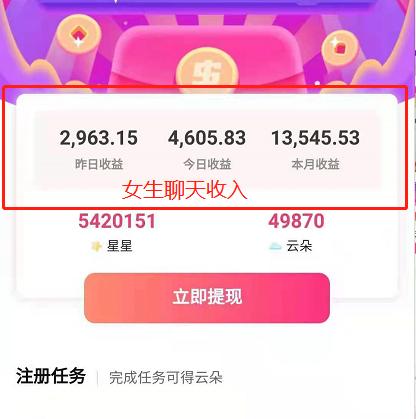Screen dimensions: 416x419
Task: Select monthly earnings value 13,545.53
Action: pyautogui.click(x=315, y=138)
